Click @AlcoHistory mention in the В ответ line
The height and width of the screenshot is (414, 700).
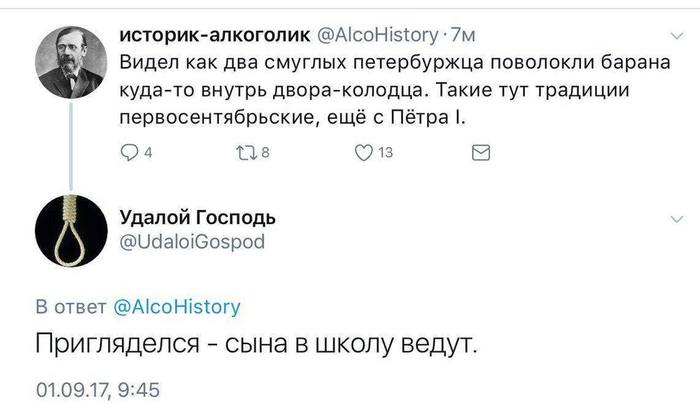pos(177,307)
